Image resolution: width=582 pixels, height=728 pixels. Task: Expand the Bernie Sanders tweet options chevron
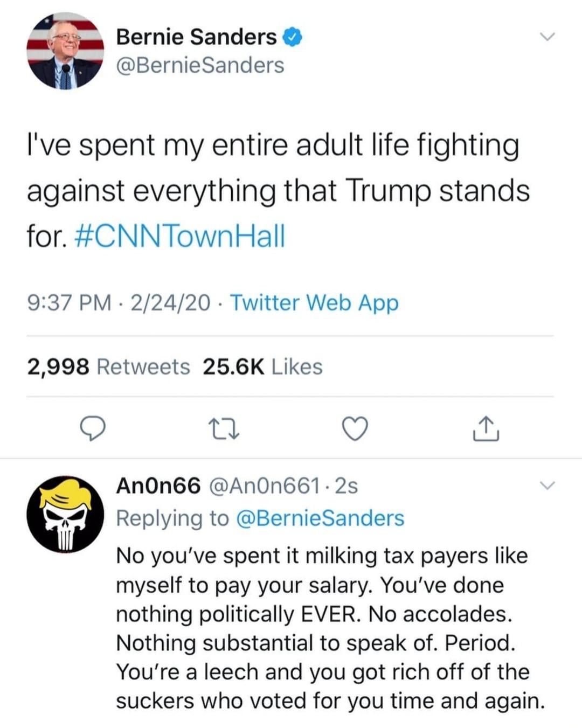pyautogui.click(x=547, y=37)
